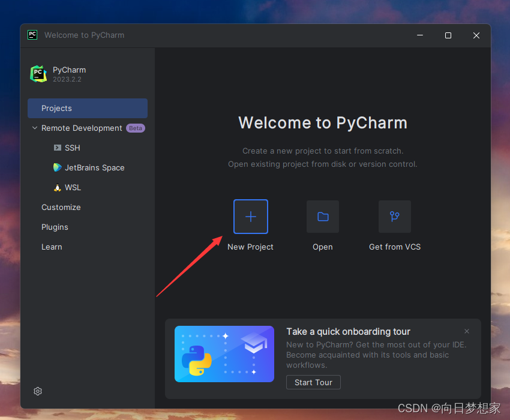Click the PyCharm title bar icon

click(32, 35)
